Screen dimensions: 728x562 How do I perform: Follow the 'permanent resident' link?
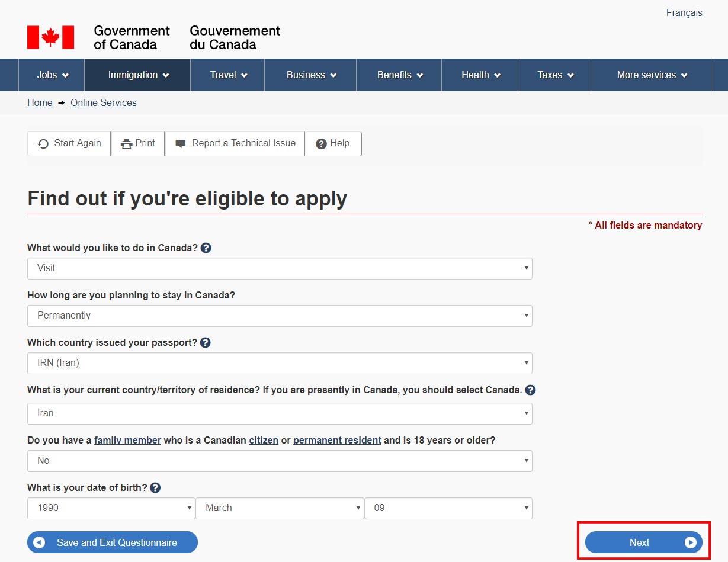coord(337,441)
